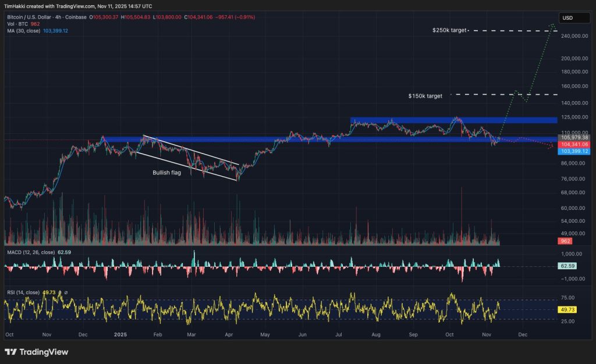Viewport: 596px width, 364px height.
Task: Click 'Dec' on the time axis
Action: (x=523, y=335)
